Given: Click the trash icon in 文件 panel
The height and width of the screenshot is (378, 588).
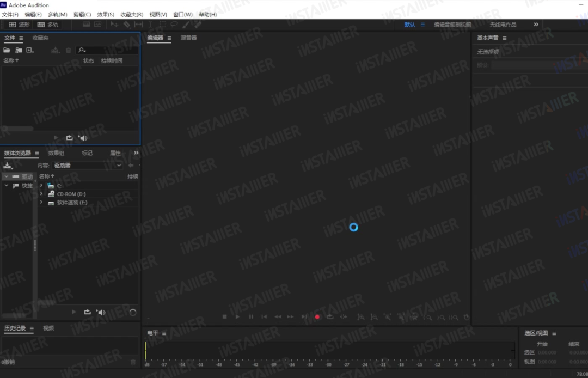Looking at the screenshot, I should pos(68,50).
